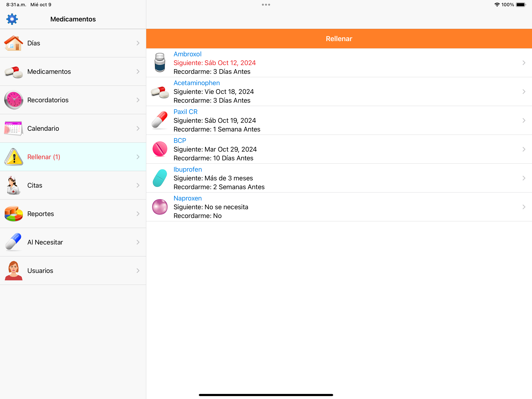
Task: Open Ambroxol details chevron
Action: tap(524, 63)
